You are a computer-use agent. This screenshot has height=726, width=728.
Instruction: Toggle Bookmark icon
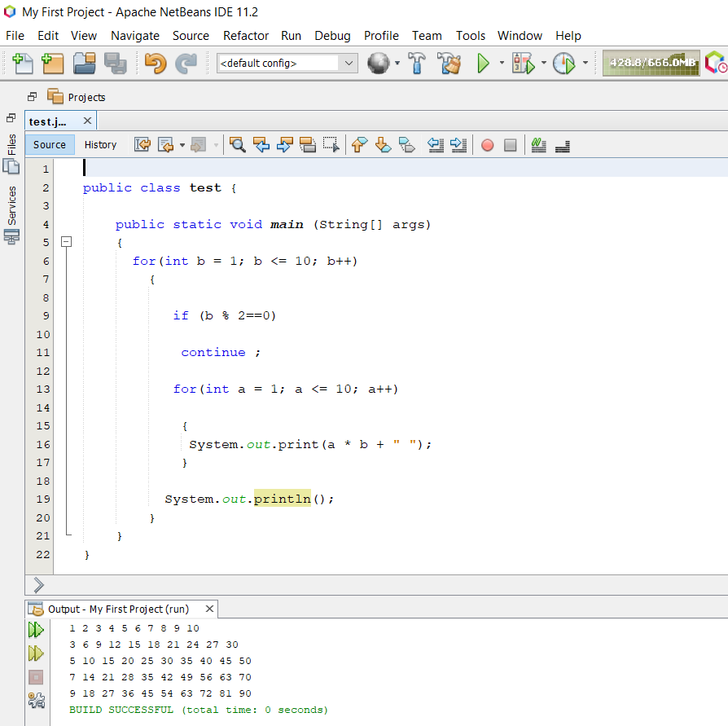click(x=406, y=145)
